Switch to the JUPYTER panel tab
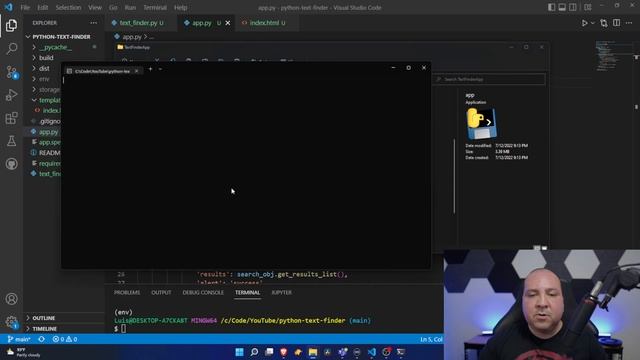 tap(282, 293)
